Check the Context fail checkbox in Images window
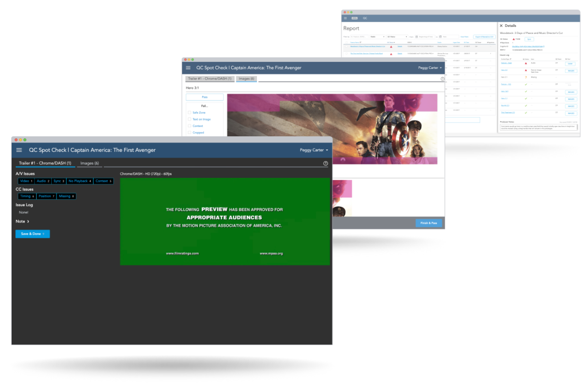The height and width of the screenshot is (385, 588). coord(190,126)
